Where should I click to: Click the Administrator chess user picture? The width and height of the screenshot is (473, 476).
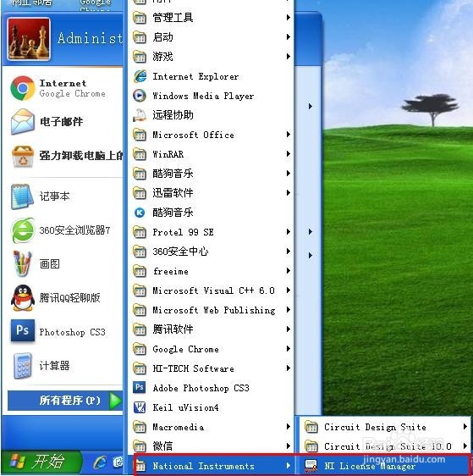29,39
